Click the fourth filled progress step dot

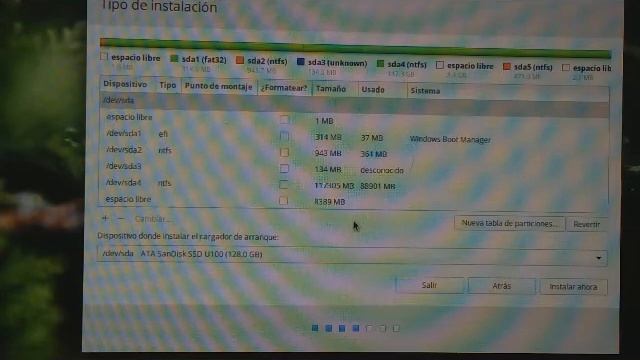coord(356,328)
